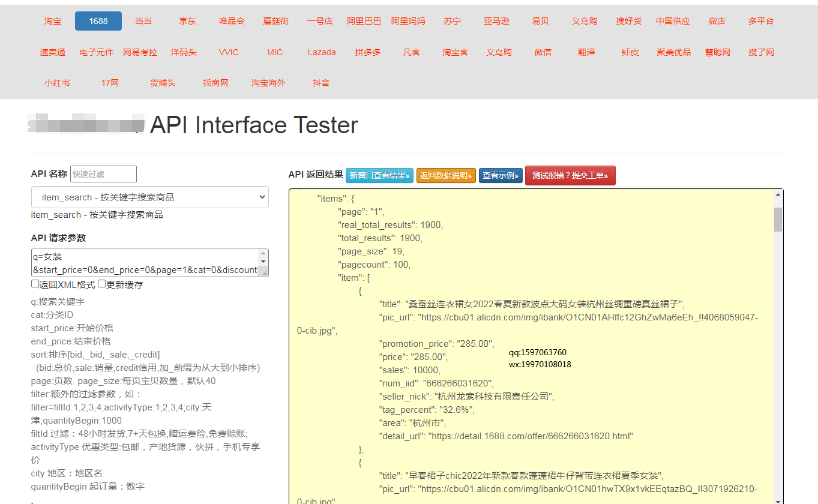818x504 pixels.
Task: Focus the API 名称 quick filter field
Action: coord(103,174)
